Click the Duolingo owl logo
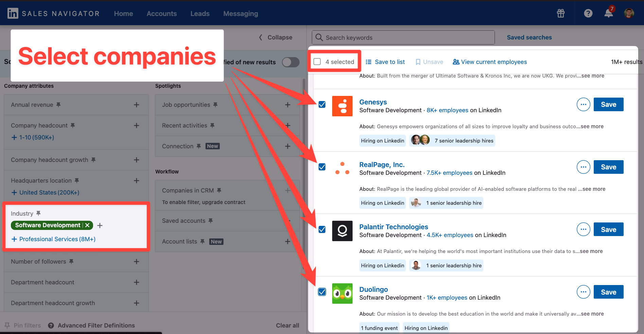Viewport: 644px width, 334px height. [342, 294]
